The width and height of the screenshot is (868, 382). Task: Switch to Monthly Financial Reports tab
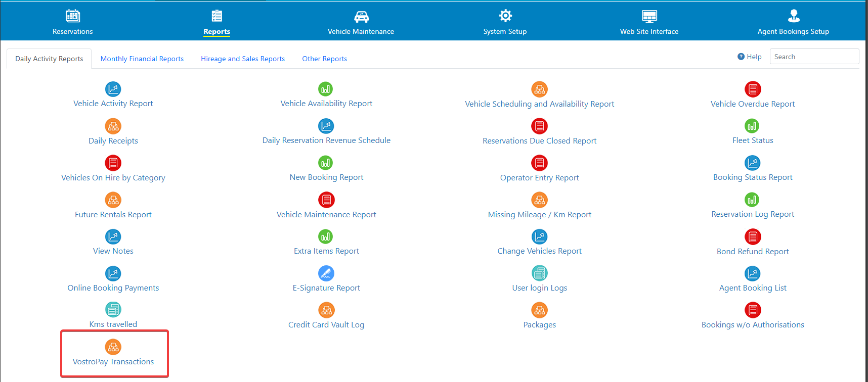click(142, 59)
